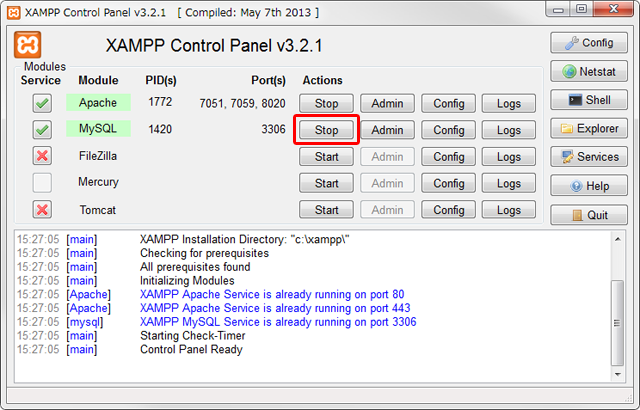Viewport: 640px width, 410px height.
Task: Open Explorer to the XAMPP folder
Action: 589,129
